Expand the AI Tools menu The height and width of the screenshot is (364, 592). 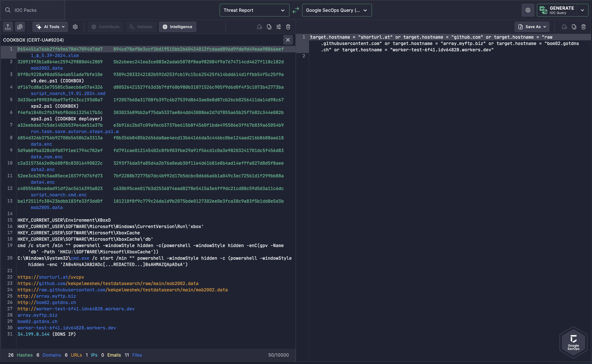[x=50, y=27]
